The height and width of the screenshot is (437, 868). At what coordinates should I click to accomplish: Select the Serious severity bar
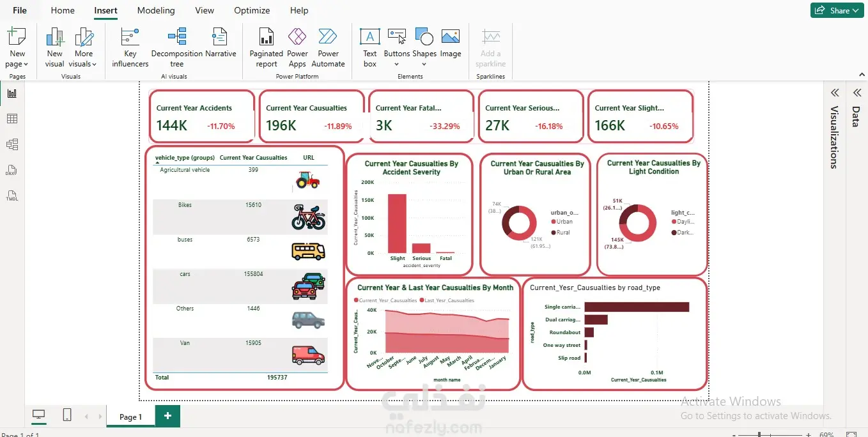421,249
